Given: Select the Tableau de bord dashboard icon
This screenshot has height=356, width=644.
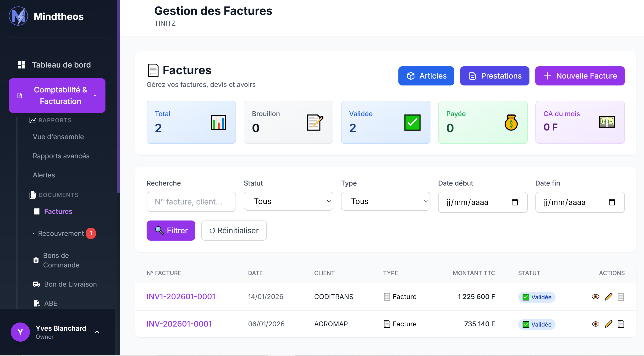Looking at the screenshot, I should coord(21,65).
